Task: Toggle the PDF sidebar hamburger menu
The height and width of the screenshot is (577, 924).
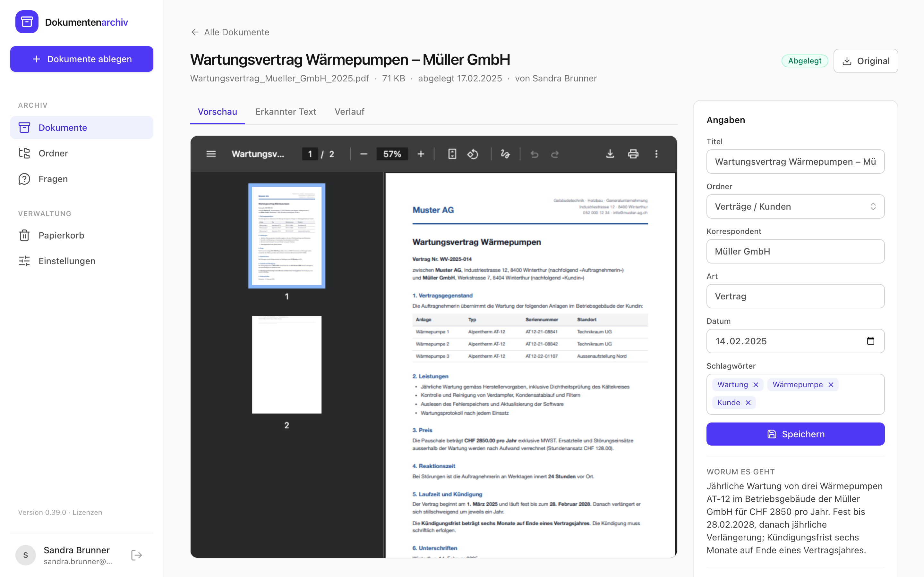Action: (x=211, y=154)
